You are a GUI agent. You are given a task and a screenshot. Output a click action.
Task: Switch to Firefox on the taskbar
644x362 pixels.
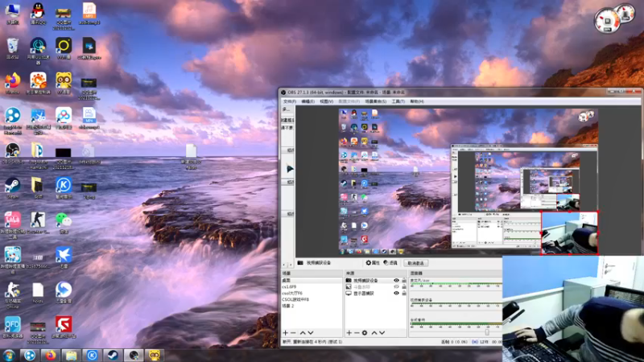[x=51, y=356]
